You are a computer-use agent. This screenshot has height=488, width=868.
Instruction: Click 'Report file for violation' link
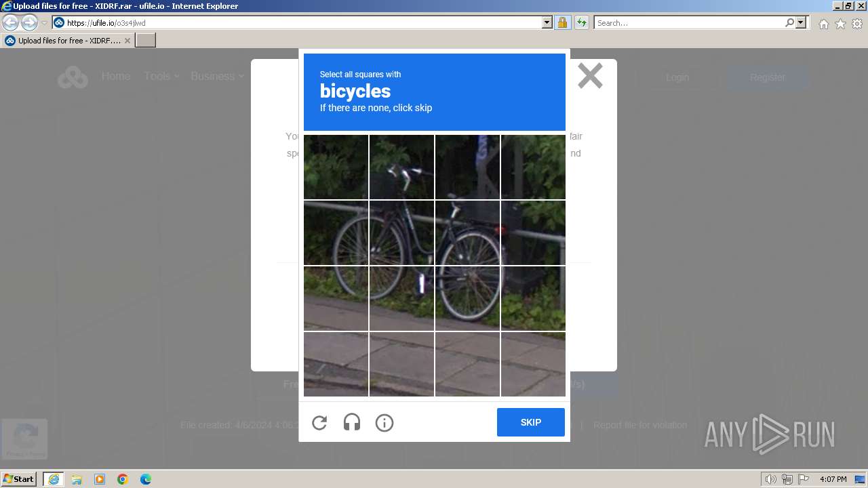(x=640, y=425)
